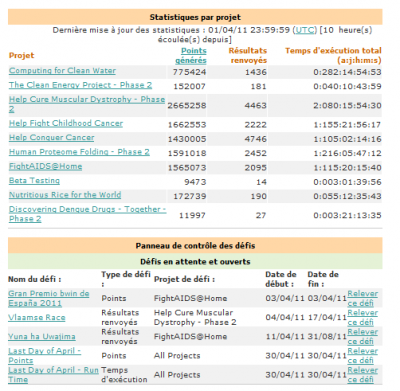400x391 pixels.
Task: Open Last Day of April - Run Time
Action: click(53, 375)
